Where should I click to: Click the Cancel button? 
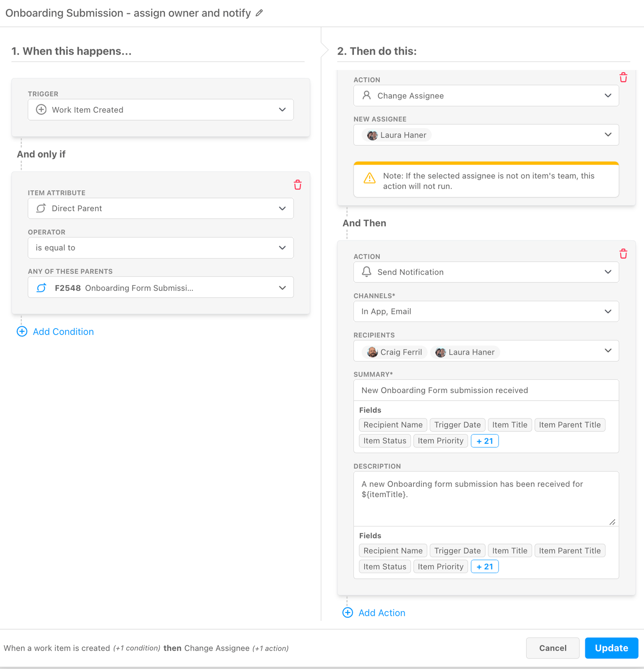click(x=553, y=648)
